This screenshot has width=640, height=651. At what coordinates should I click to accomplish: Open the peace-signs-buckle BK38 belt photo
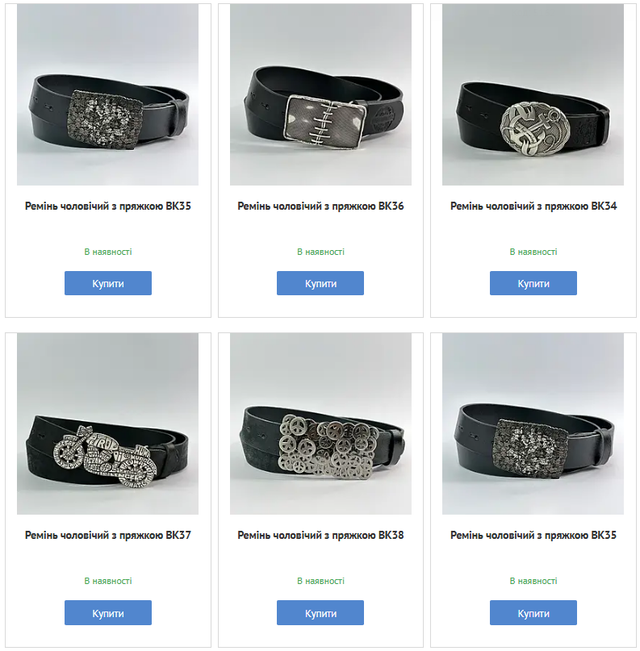[320, 423]
